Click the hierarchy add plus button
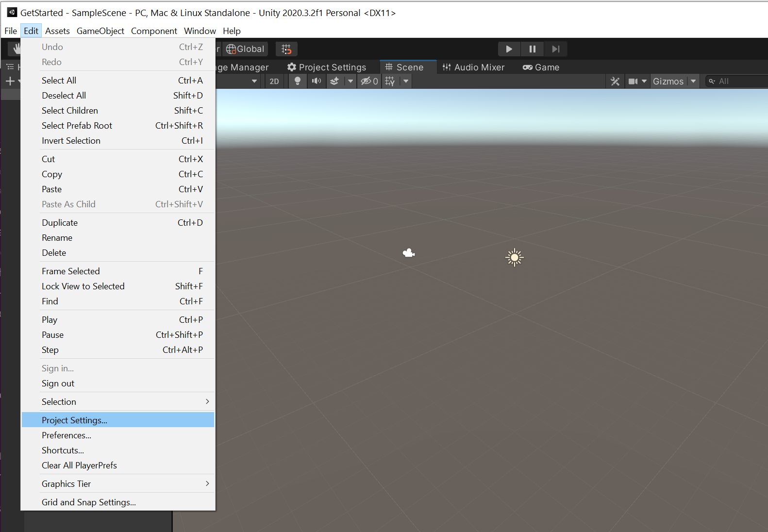This screenshot has width=768, height=532. (x=10, y=81)
